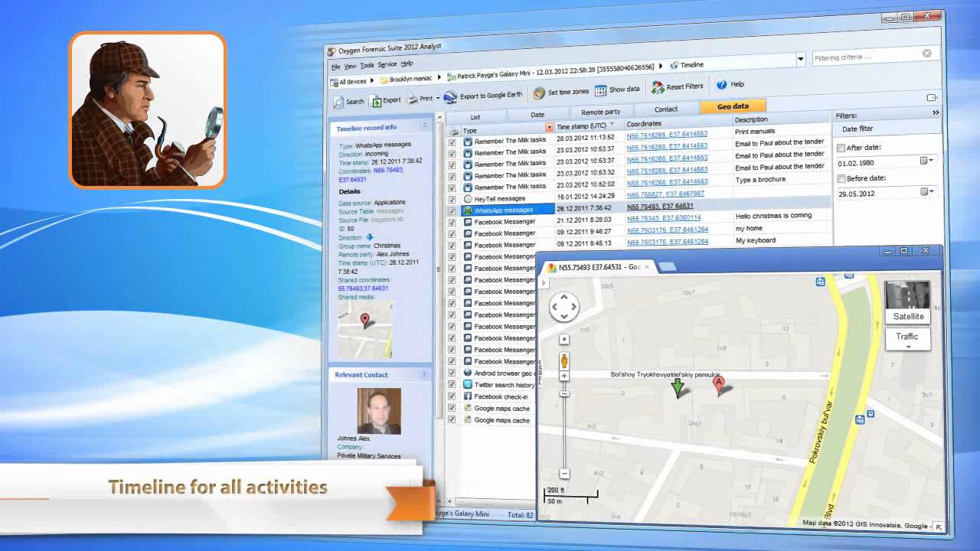Click the Show data grid icon
980x551 pixels.
[x=600, y=90]
